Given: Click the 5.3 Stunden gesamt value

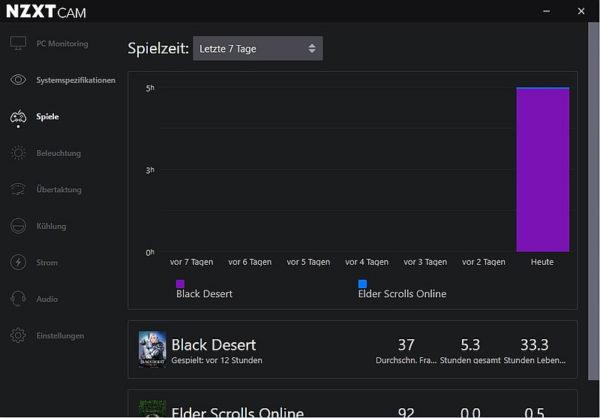Looking at the screenshot, I should [470, 345].
